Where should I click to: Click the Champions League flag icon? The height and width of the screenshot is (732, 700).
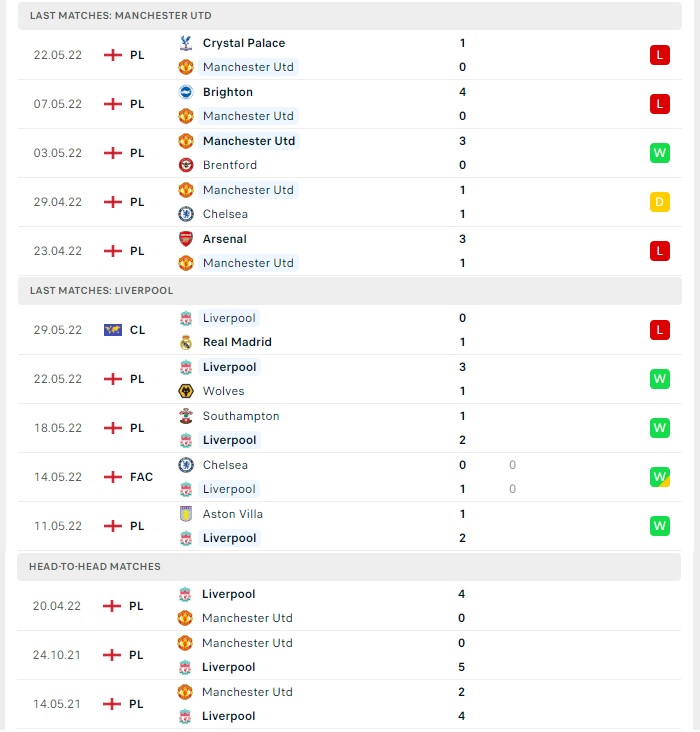(113, 330)
